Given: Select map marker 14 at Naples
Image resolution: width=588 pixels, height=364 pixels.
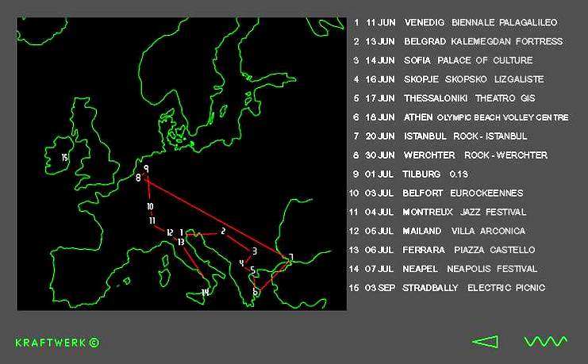Looking at the screenshot, I should pyautogui.click(x=206, y=292).
